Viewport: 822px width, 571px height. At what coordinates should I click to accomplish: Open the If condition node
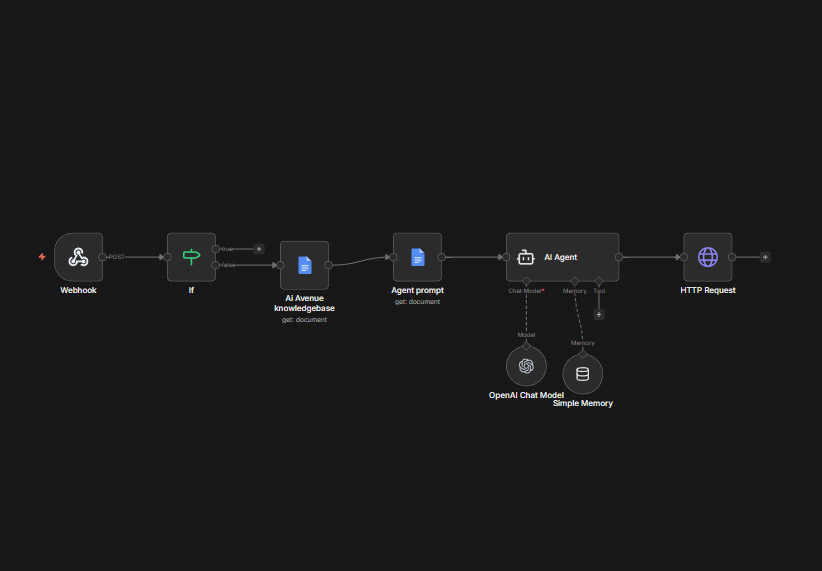[191, 257]
